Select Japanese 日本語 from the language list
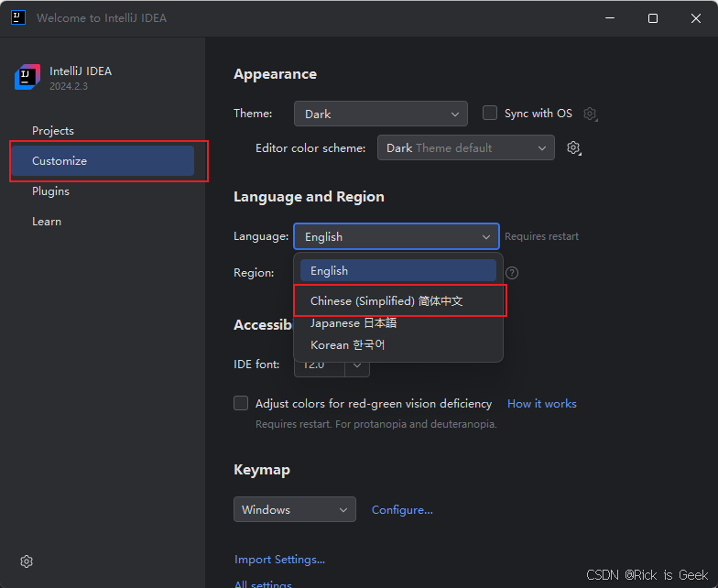The width and height of the screenshot is (718, 588). [397, 322]
